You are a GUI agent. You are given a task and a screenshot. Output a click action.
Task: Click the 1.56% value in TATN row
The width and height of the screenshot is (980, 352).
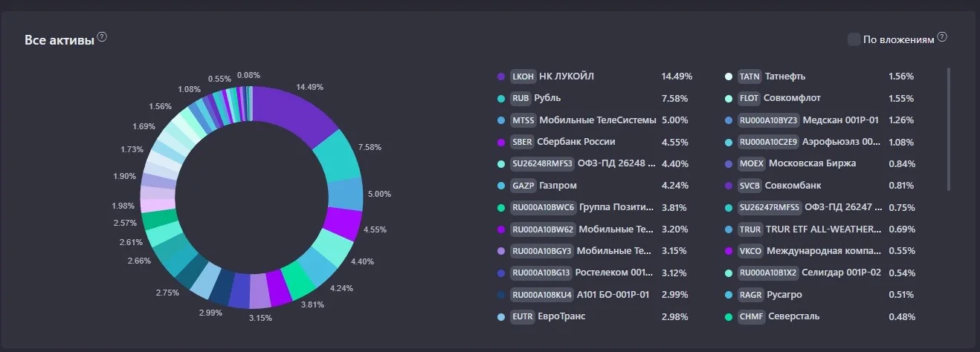tap(901, 76)
